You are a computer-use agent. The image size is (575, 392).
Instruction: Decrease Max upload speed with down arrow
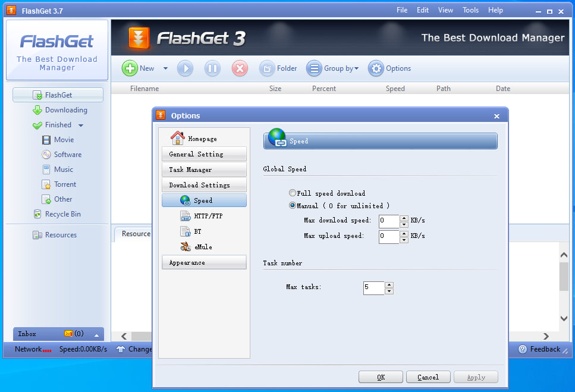[404, 240]
